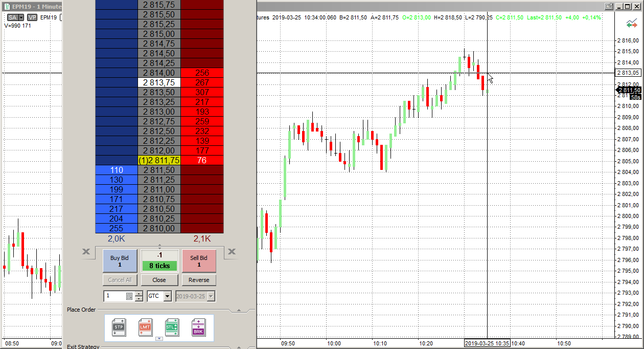Click the splitter arrows above position box
The image size is (644, 349).
159,247
